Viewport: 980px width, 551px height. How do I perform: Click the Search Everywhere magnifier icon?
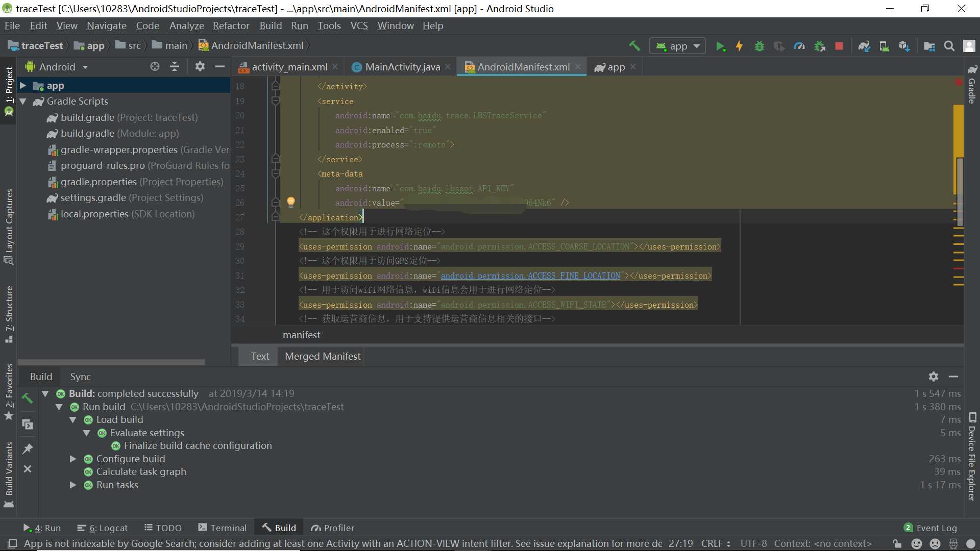point(949,46)
